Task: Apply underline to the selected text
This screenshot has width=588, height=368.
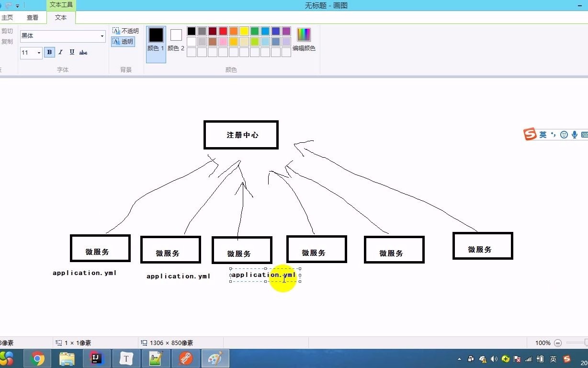Action: 71,52
